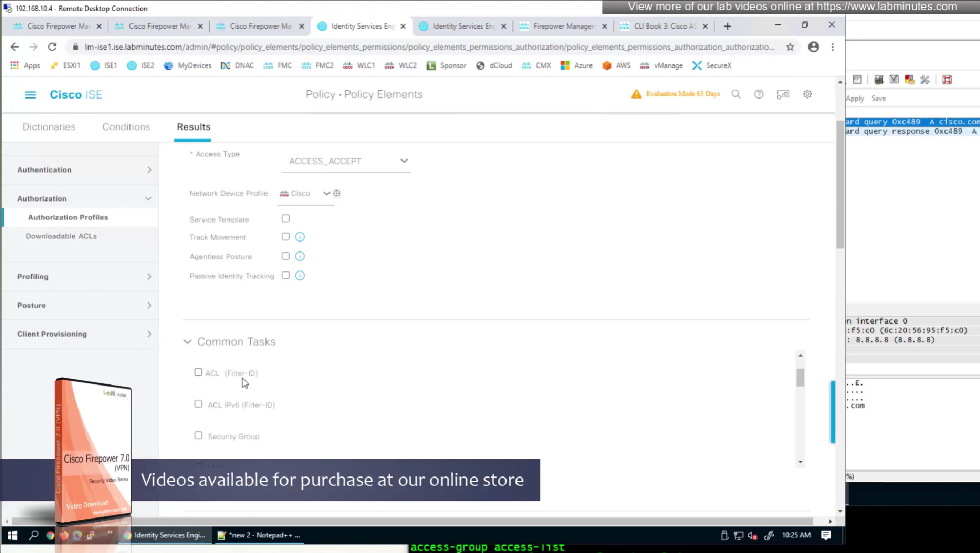Screen dimensions: 980x553
Task: Click the Track Movement info icon
Action: pyautogui.click(x=300, y=237)
